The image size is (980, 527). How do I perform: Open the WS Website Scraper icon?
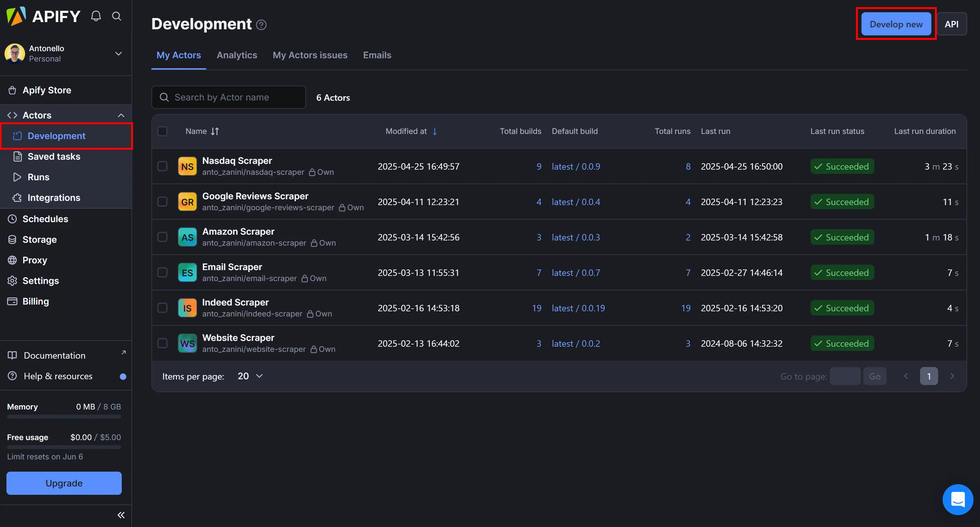[187, 343]
